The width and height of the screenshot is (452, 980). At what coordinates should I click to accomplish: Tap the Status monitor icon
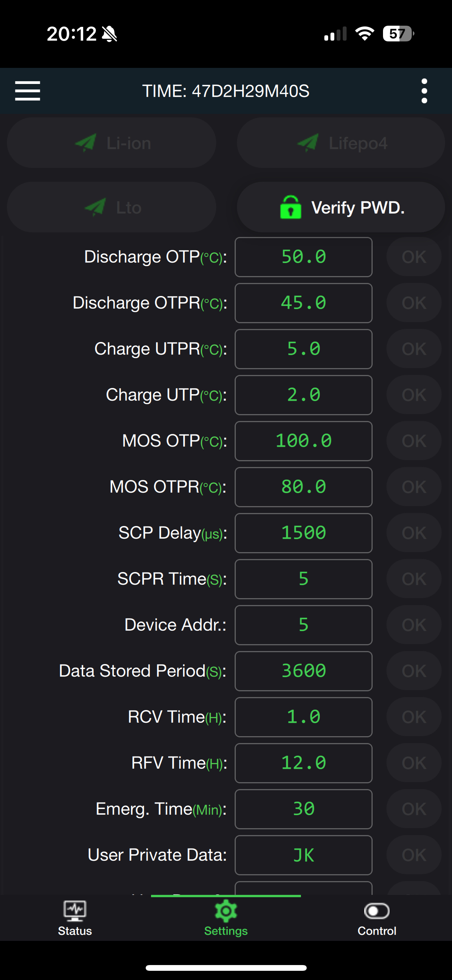75,911
